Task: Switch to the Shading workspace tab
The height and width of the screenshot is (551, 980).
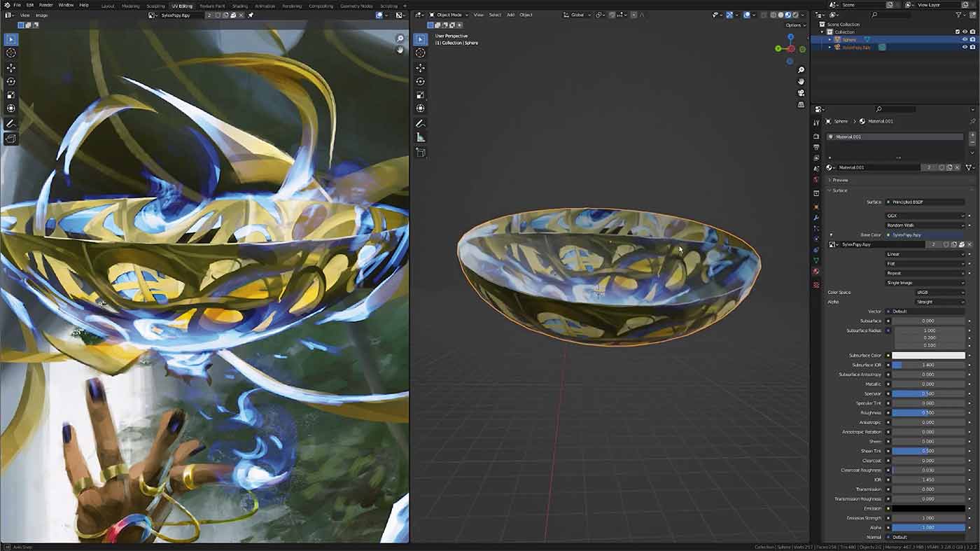Action: (x=239, y=6)
